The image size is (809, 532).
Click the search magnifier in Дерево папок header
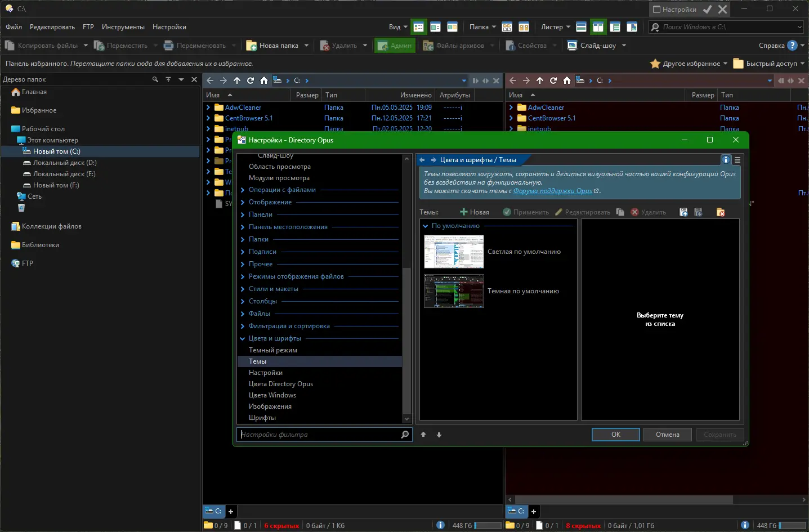pyautogui.click(x=155, y=79)
